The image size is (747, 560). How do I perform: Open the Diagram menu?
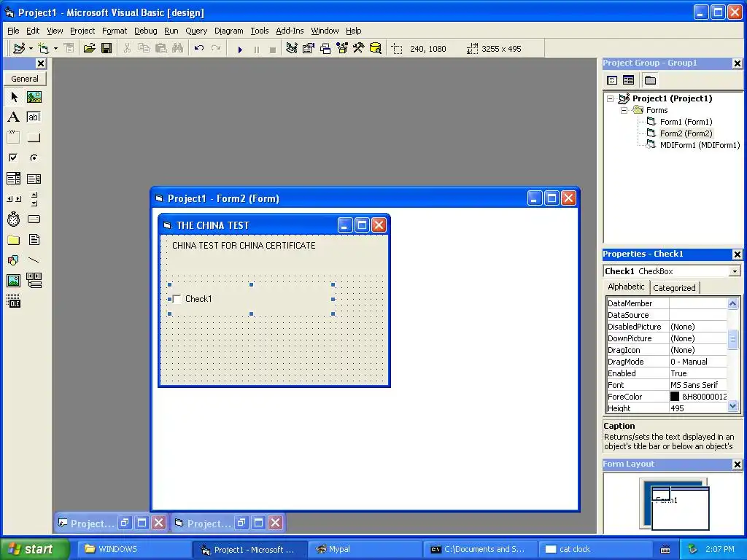(228, 31)
